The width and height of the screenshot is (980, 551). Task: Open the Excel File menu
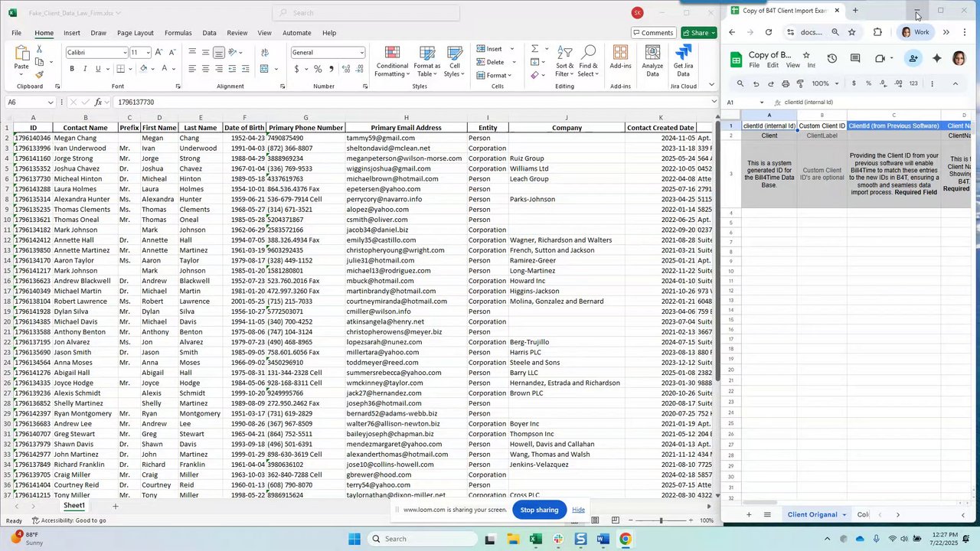click(x=16, y=33)
